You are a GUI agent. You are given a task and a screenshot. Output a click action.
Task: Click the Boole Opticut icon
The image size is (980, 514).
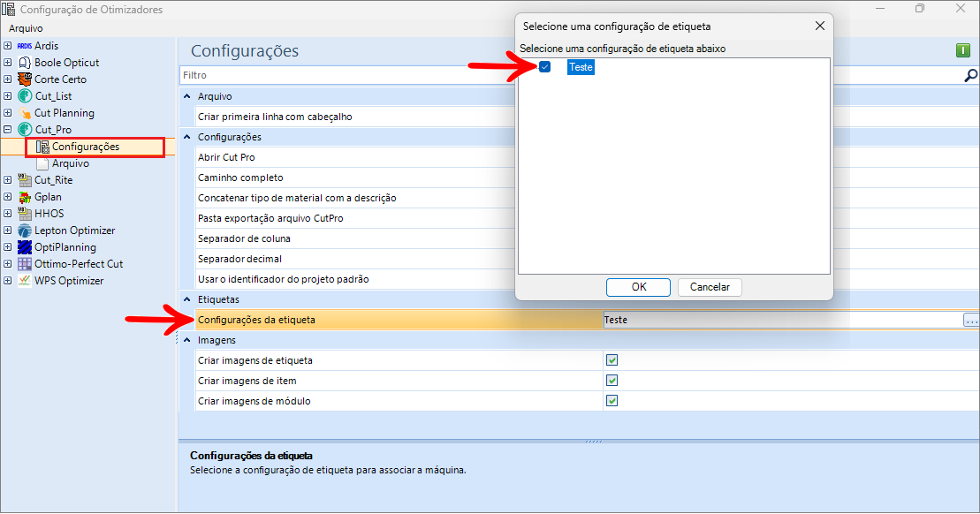25,63
